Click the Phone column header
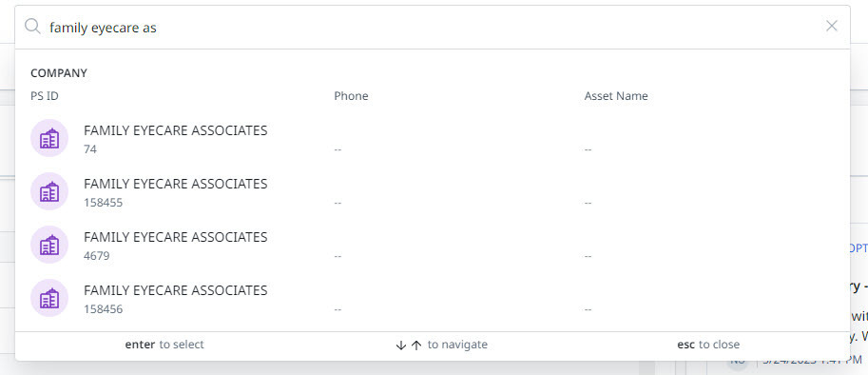Viewport: 868px width, 375px height. [351, 96]
